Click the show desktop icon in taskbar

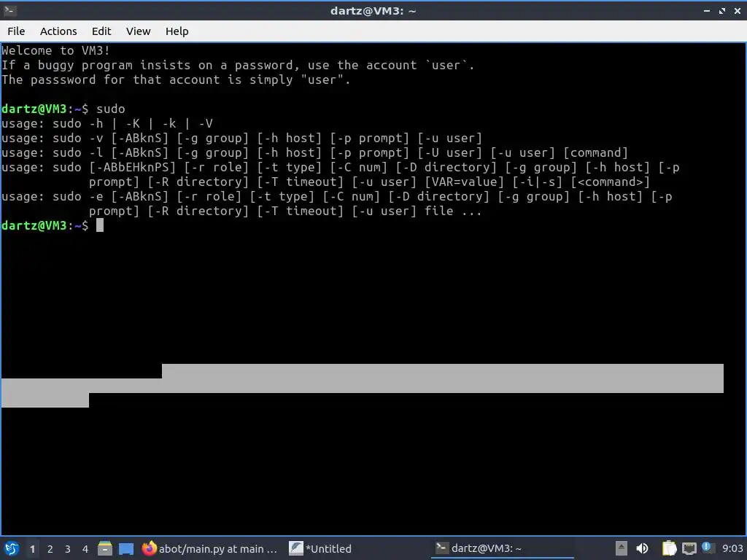(126, 549)
